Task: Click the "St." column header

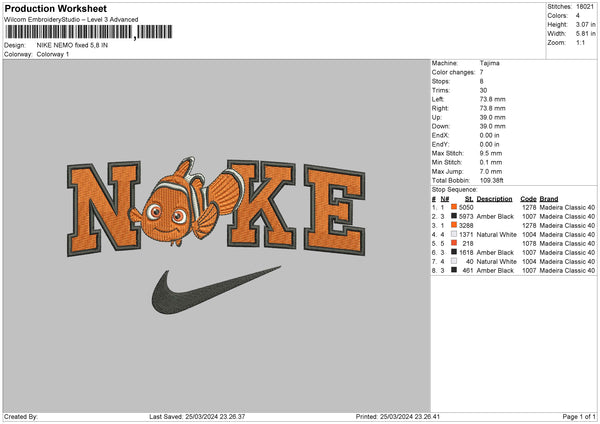Action: point(469,199)
